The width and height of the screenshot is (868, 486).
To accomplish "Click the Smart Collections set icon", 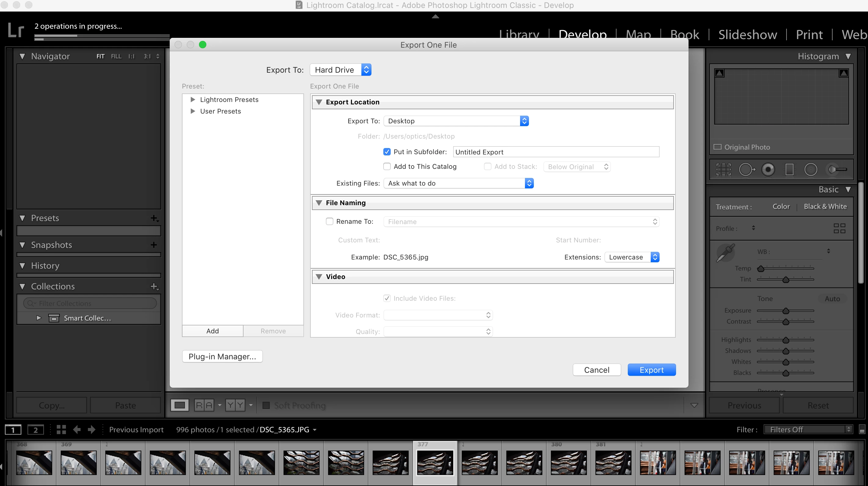I will (54, 318).
